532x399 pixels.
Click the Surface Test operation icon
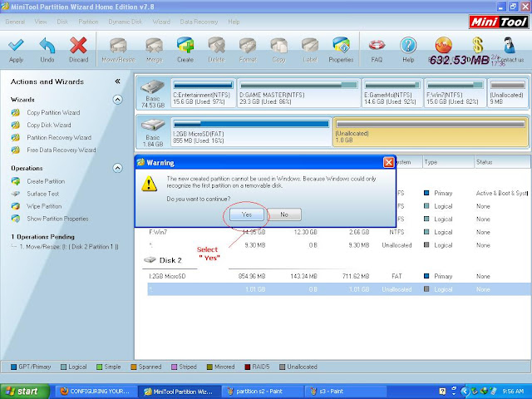(16, 194)
